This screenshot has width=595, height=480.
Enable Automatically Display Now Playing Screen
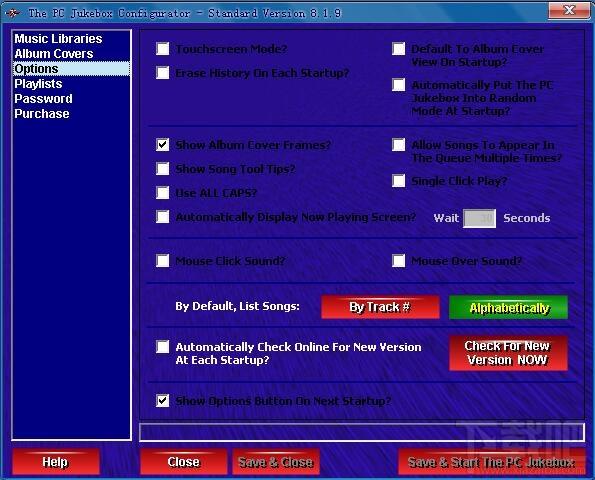(163, 217)
